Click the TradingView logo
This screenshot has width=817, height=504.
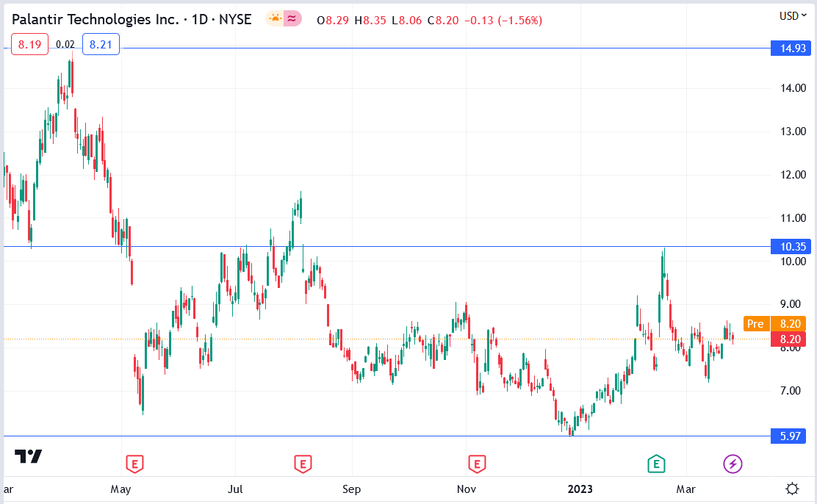pos(28,456)
